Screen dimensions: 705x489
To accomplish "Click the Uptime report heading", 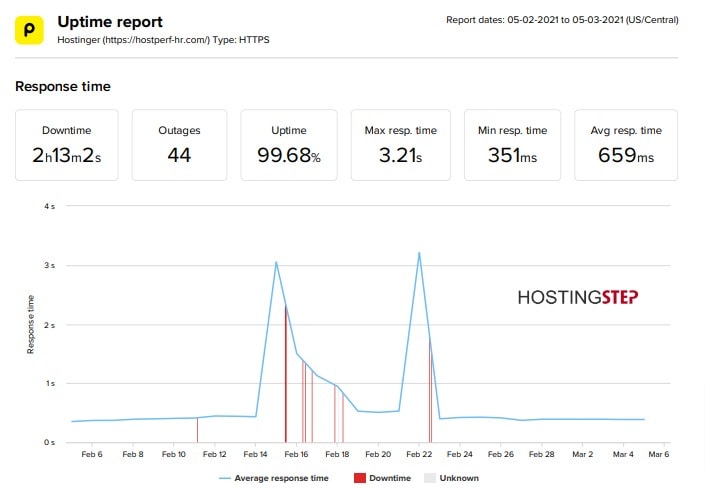I will tap(110, 22).
